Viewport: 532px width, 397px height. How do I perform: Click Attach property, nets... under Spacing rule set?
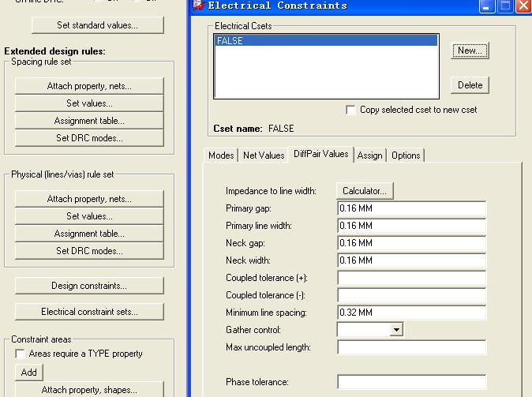89,86
